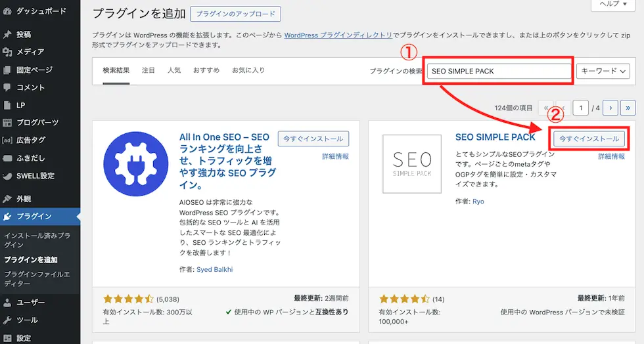Screen dimensions: 644x344
Task: Open author link Syed Balkhi
Action: [214, 270]
